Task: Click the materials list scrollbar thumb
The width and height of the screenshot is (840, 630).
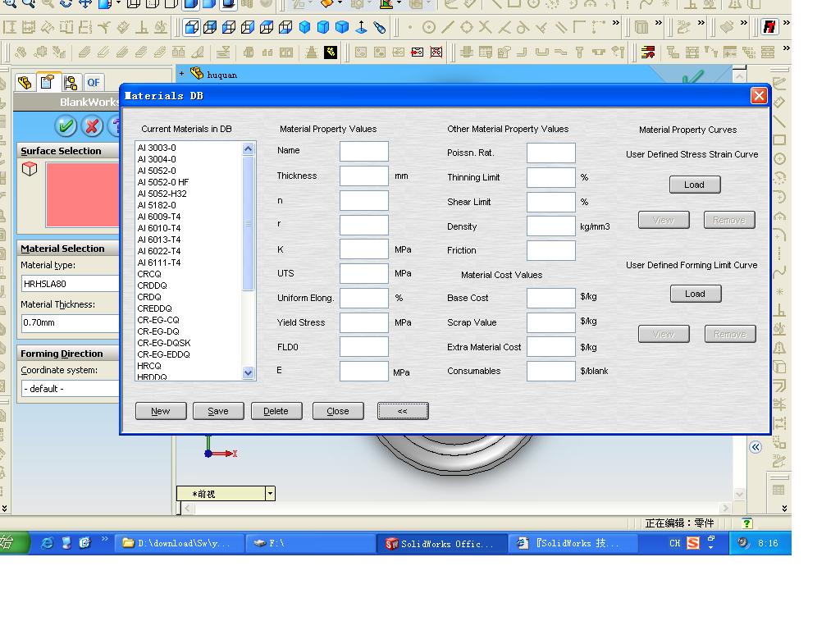Action: tap(248, 223)
